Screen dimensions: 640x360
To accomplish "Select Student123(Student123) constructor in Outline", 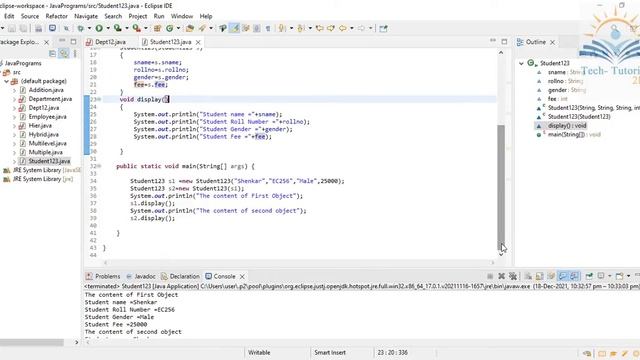I will pos(579,117).
